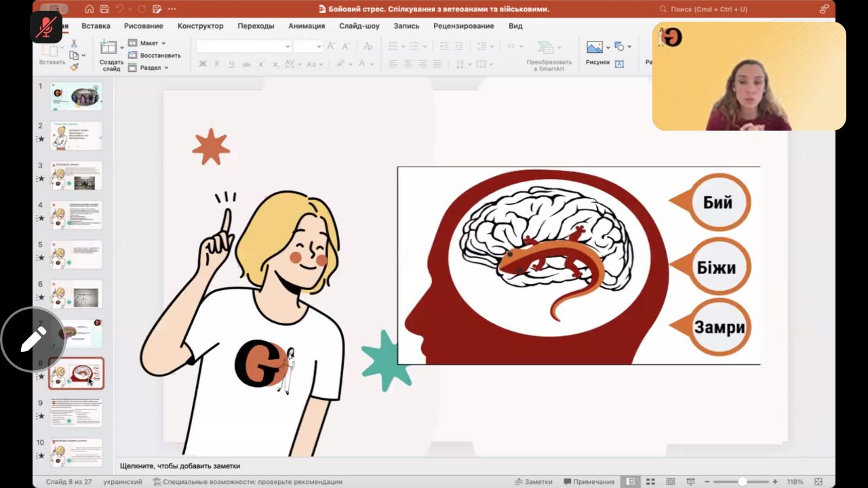Switch to slide sorter view
868x488 pixels.
click(650, 482)
